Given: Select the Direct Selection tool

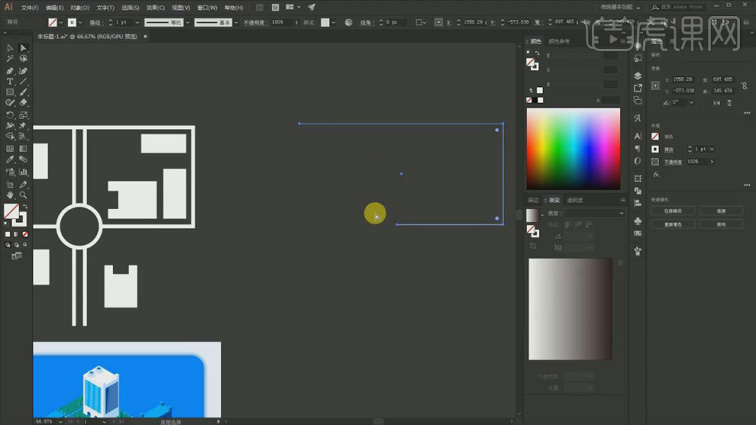Looking at the screenshot, I should (x=23, y=48).
